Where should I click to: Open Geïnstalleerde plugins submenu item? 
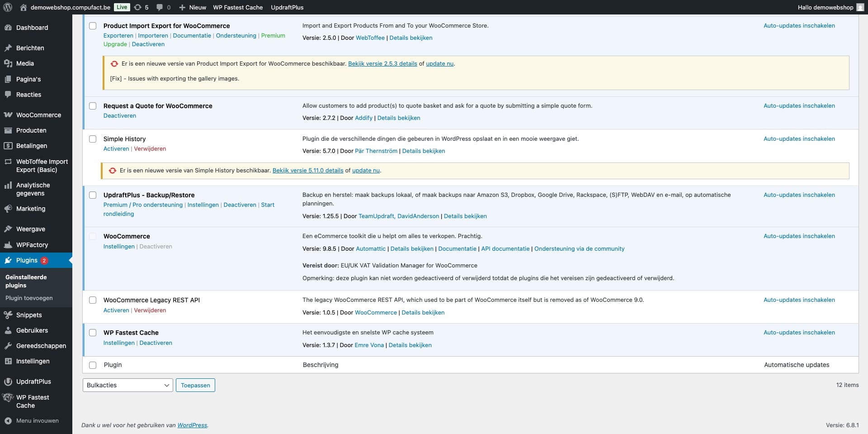(x=26, y=281)
